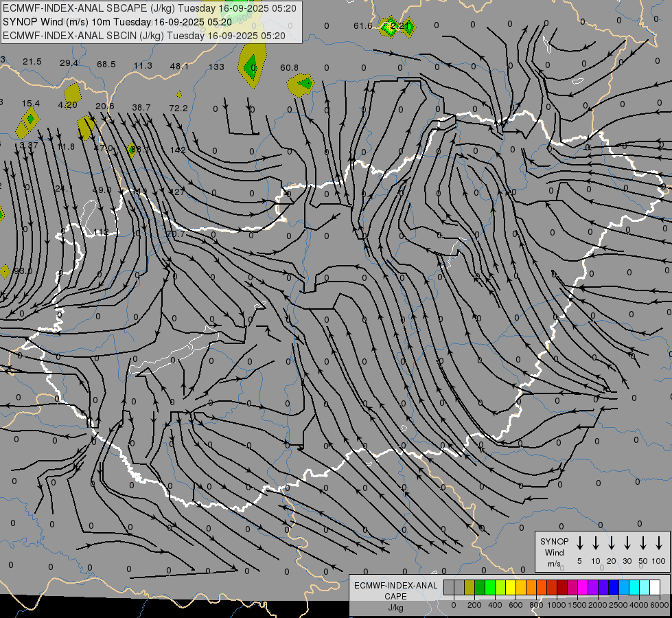The image size is (672, 618).
Task: Click the 60.8 CAPE value on the map
Action: pyautogui.click(x=289, y=68)
